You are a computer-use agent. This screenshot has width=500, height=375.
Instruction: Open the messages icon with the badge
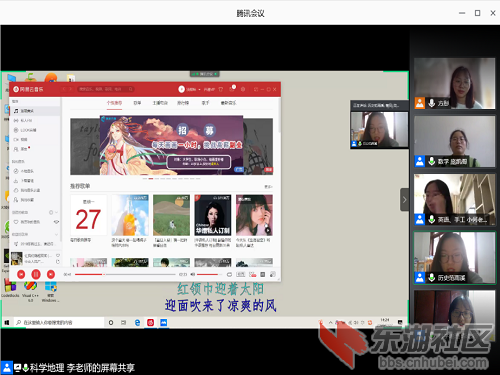pyautogui.click(x=232, y=89)
